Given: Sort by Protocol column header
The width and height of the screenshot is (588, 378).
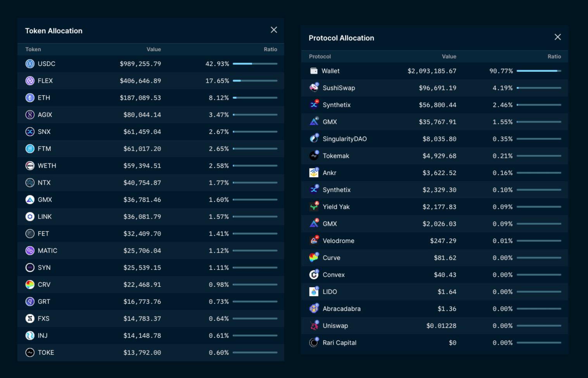Looking at the screenshot, I should [x=320, y=57].
